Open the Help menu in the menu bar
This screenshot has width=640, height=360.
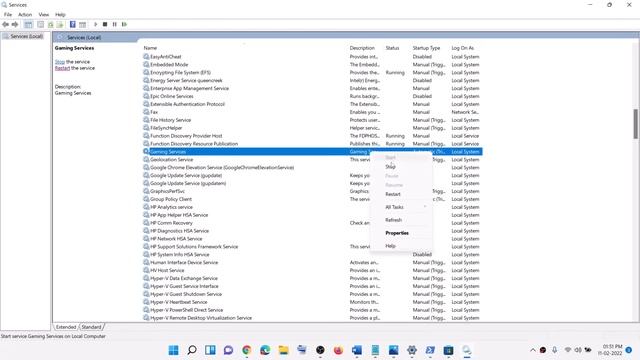60,15
